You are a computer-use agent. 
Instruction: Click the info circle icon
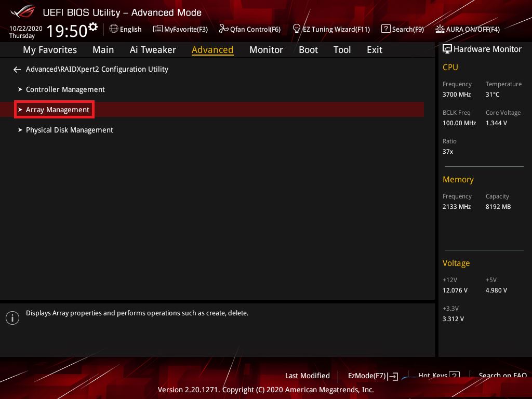click(x=12, y=318)
